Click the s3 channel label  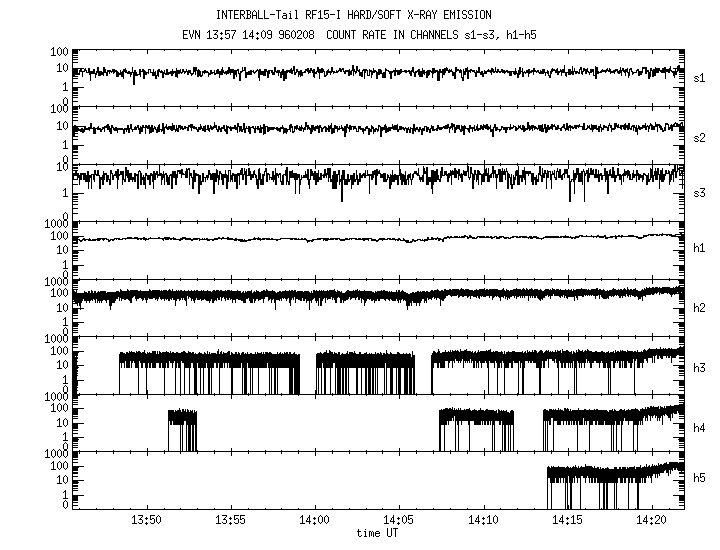point(699,192)
